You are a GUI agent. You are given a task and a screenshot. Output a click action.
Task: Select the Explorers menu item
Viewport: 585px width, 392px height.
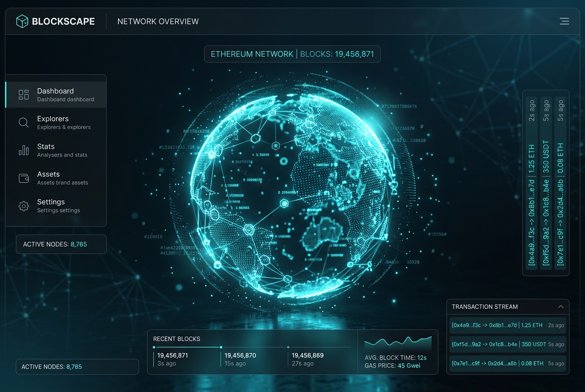click(56, 122)
